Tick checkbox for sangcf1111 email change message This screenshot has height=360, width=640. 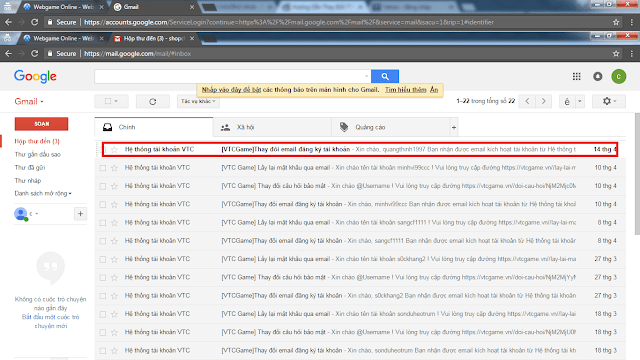pos(103,241)
